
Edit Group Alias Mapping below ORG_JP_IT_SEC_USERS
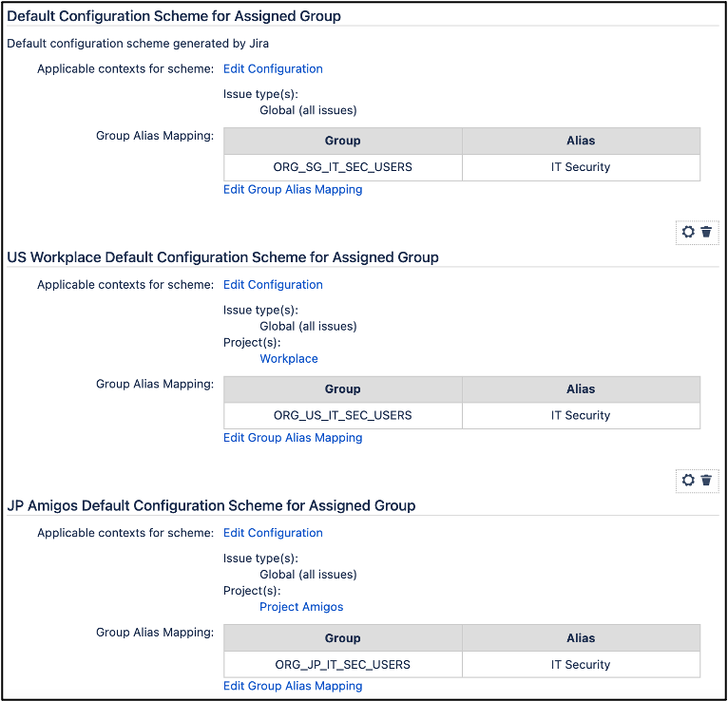pyautogui.click(x=293, y=686)
